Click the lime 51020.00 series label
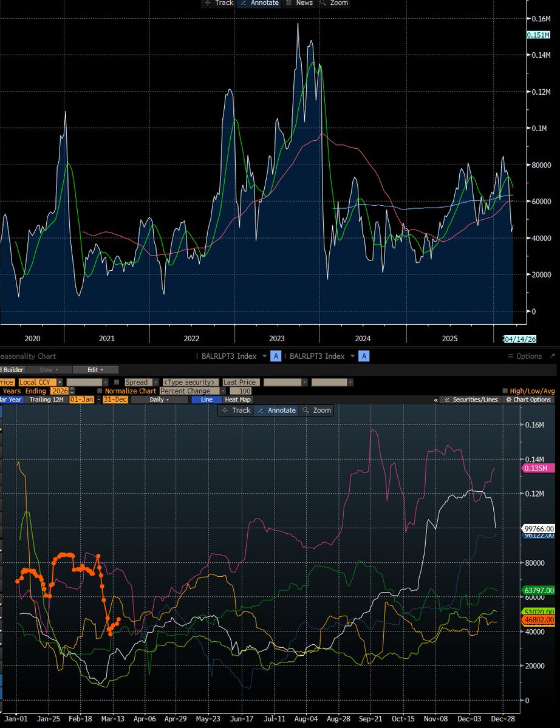560x728 pixels. tap(538, 612)
